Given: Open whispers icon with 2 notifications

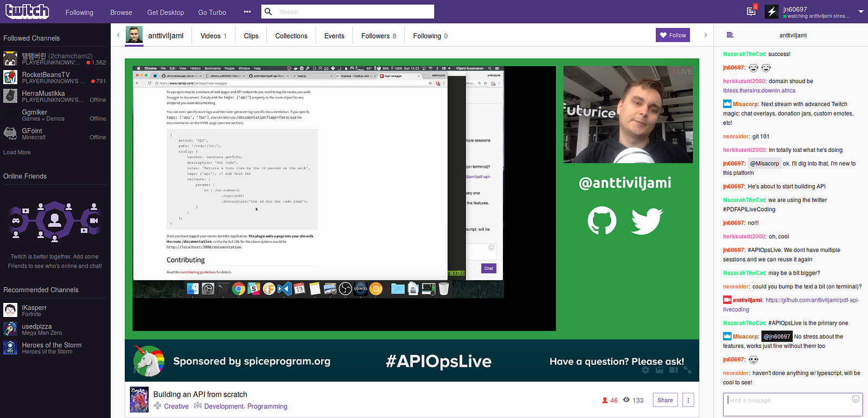Looking at the screenshot, I should pyautogui.click(x=751, y=11).
